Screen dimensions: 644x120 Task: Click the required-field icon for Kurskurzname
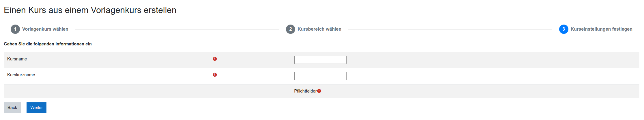coord(215,75)
